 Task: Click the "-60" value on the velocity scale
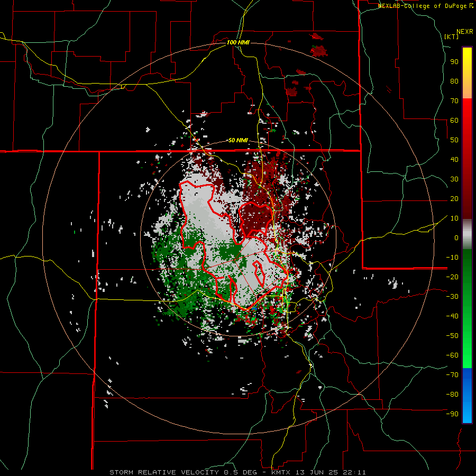click(452, 355)
